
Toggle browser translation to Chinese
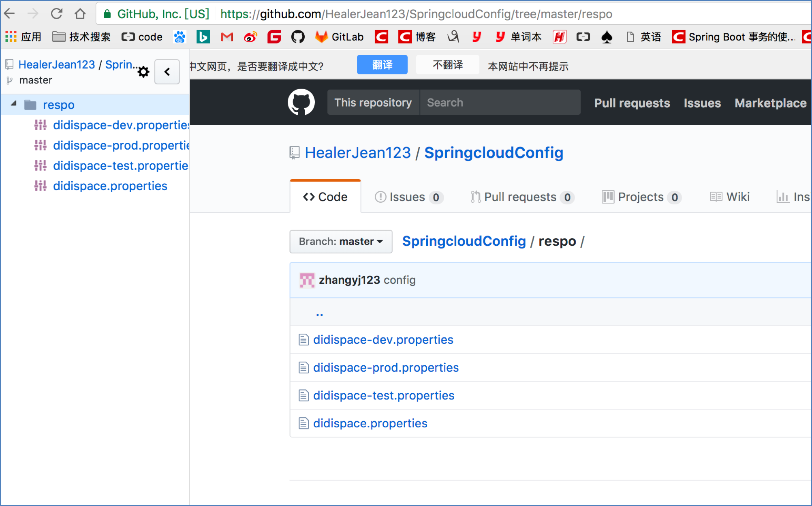[x=382, y=66]
